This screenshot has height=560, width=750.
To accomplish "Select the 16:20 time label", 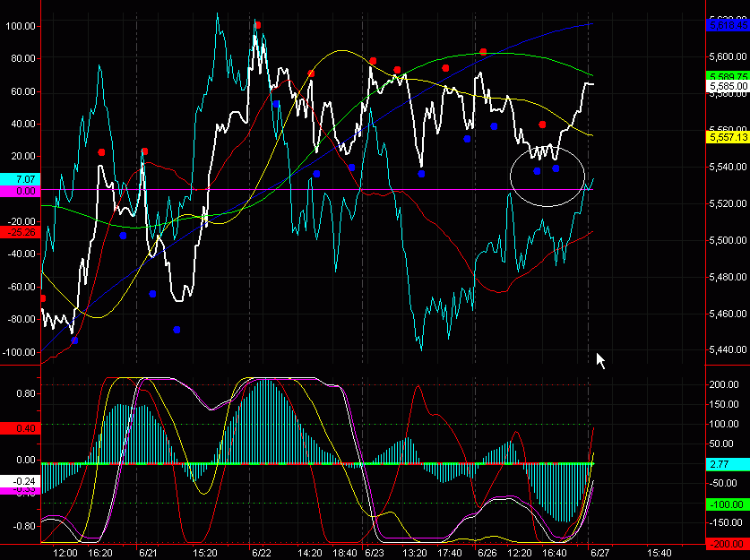I will point(100,554).
